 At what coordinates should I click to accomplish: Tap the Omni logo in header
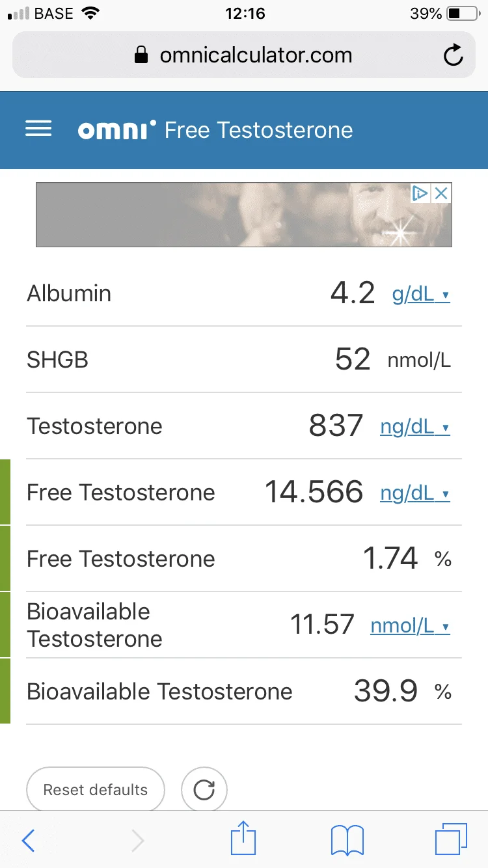(116, 130)
